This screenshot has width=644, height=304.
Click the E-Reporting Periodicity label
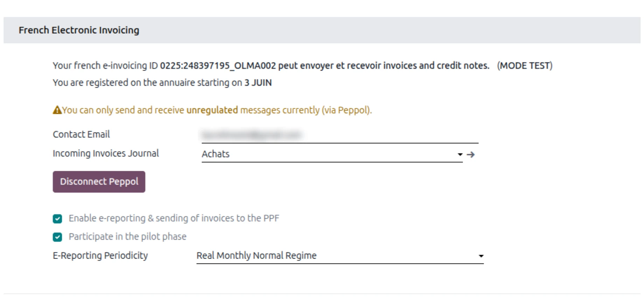[100, 256]
